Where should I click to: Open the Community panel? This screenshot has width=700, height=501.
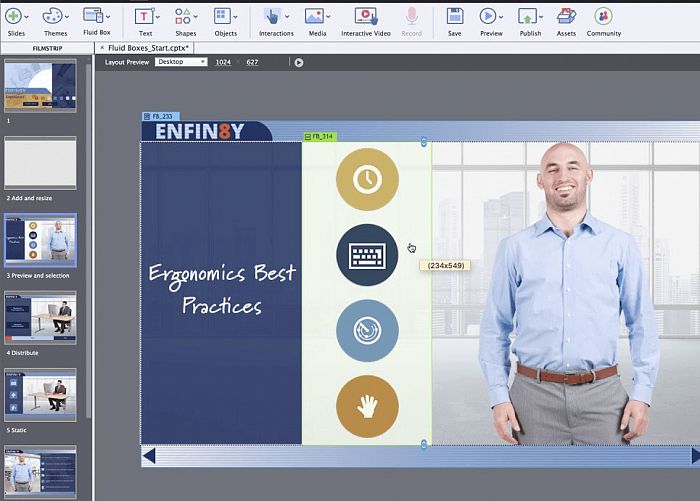pyautogui.click(x=603, y=16)
